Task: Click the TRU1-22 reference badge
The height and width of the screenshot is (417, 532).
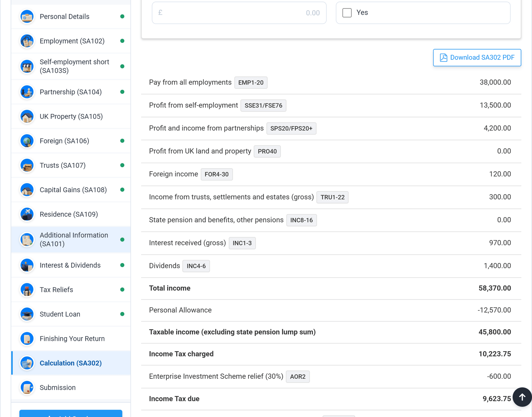Action: point(332,197)
